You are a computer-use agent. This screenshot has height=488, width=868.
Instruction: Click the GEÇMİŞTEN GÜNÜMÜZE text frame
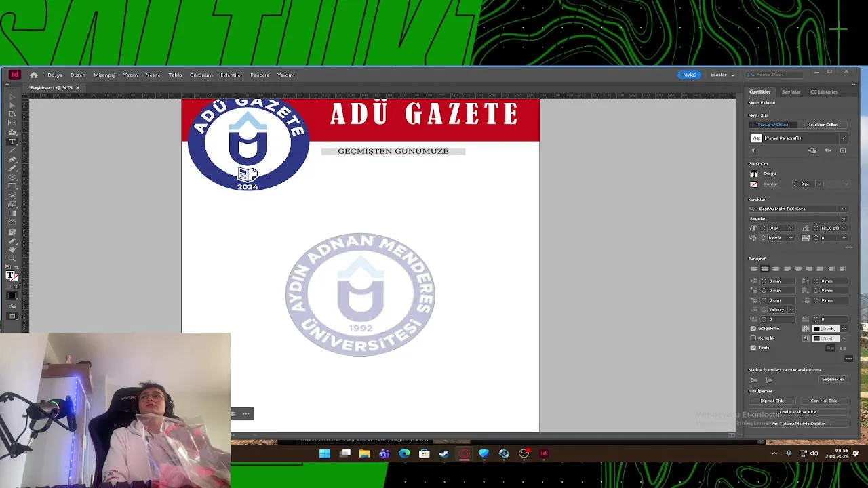(393, 151)
